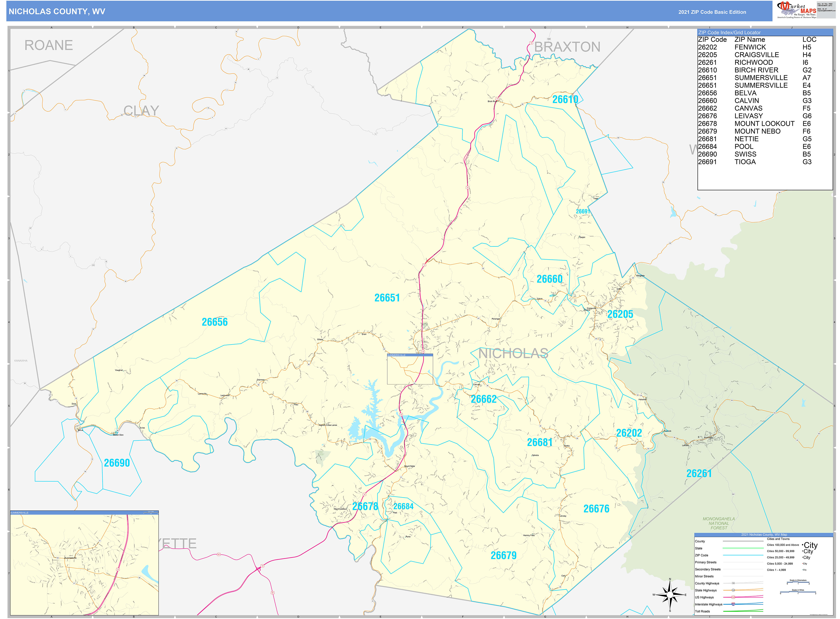Click the 26662 ZIP label on the map

(484, 399)
